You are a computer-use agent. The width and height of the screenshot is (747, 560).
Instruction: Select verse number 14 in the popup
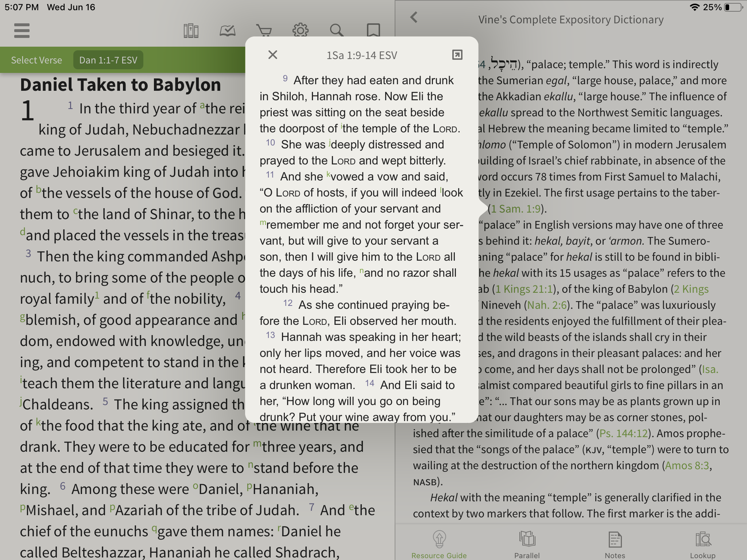tap(369, 383)
